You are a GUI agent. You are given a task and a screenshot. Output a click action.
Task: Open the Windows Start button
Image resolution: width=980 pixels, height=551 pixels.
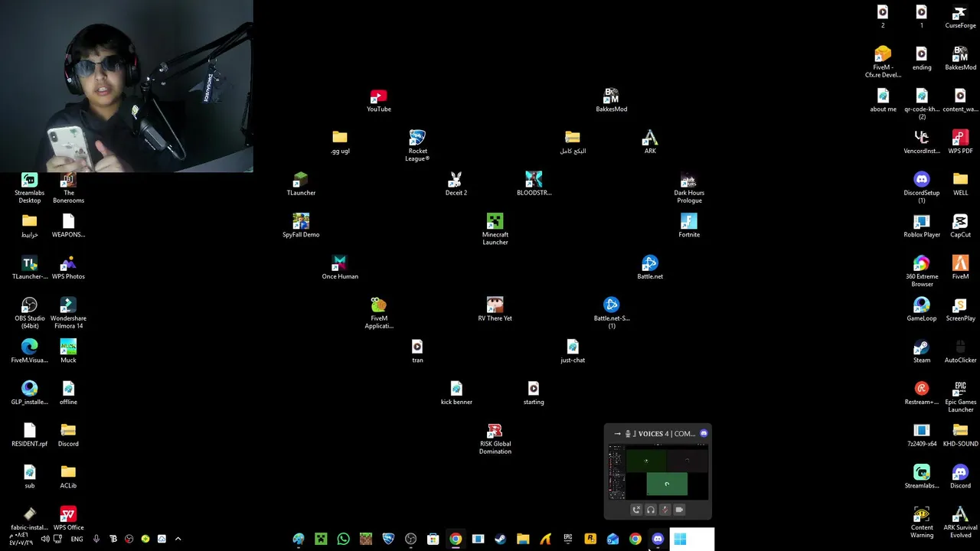pos(680,539)
